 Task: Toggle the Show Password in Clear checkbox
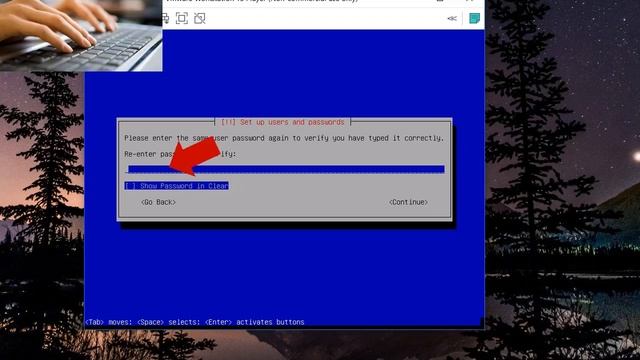click(176, 186)
